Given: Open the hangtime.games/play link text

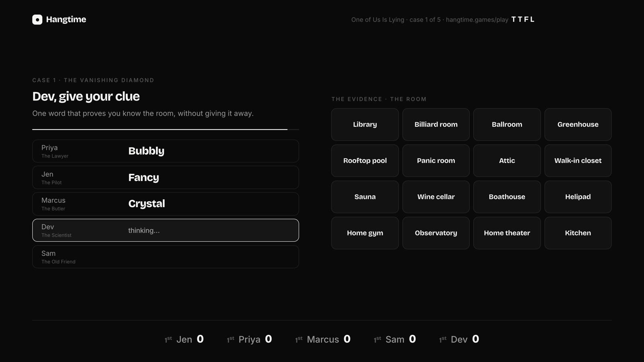Looking at the screenshot, I should click(477, 20).
